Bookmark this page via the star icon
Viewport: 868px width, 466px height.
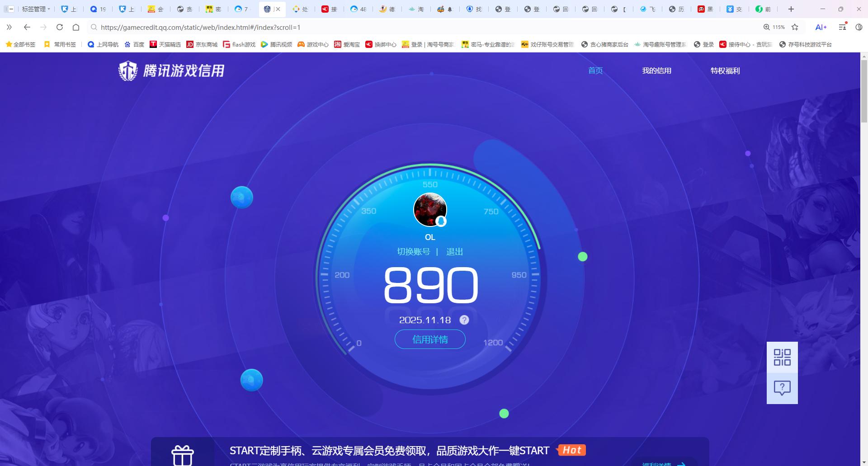tap(796, 27)
